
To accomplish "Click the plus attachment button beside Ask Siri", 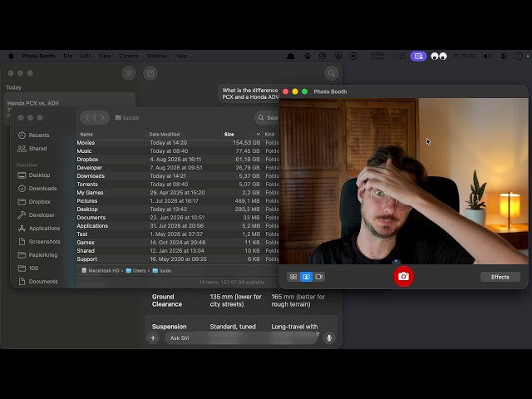I will pos(153,338).
